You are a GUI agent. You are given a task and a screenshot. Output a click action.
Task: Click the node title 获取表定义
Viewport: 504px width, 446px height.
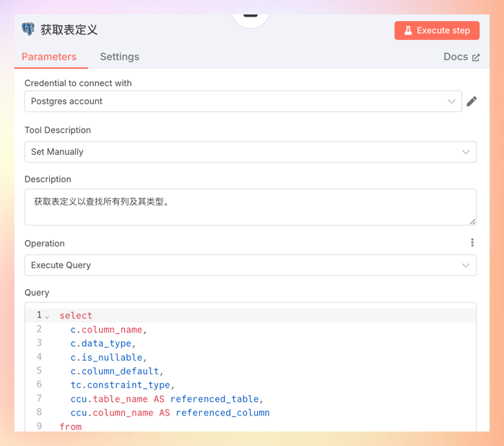[69, 30]
